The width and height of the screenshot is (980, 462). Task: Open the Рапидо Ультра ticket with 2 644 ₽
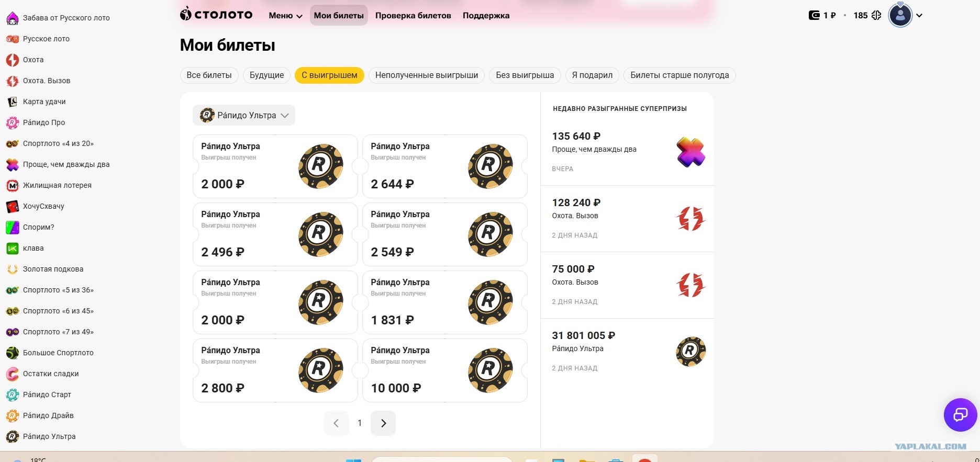(x=445, y=166)
